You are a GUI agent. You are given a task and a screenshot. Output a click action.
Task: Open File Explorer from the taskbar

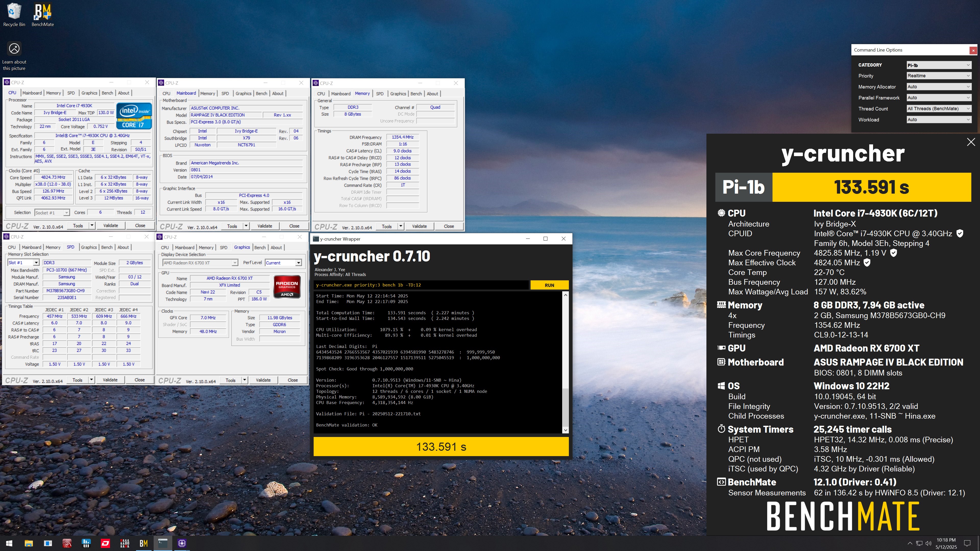[29, 543]
